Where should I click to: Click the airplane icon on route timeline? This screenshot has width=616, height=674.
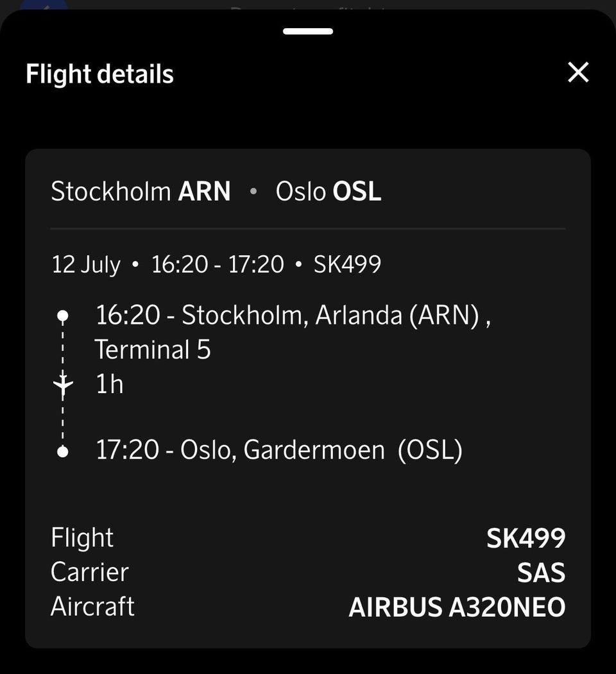pos(64,383)
